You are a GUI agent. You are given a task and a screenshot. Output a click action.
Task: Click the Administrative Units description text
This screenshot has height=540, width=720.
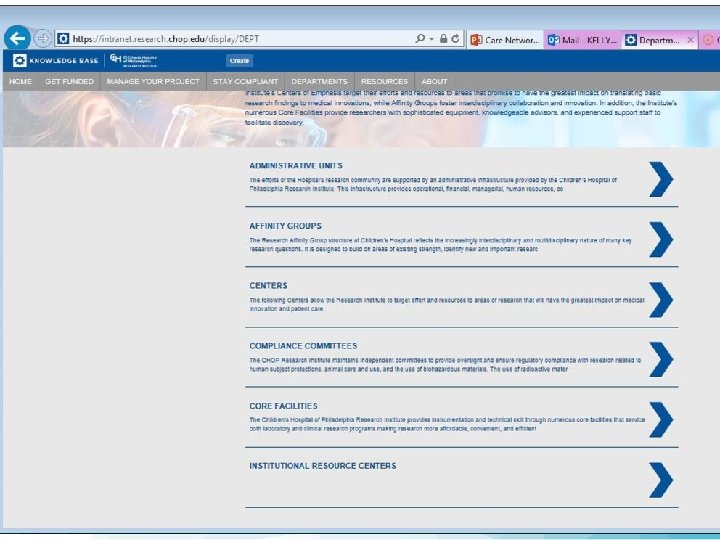click(x=433, y=184)
